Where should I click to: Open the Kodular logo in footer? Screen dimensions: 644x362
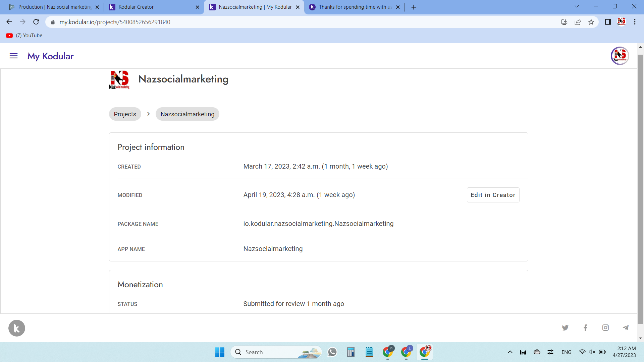pos(17,328)
